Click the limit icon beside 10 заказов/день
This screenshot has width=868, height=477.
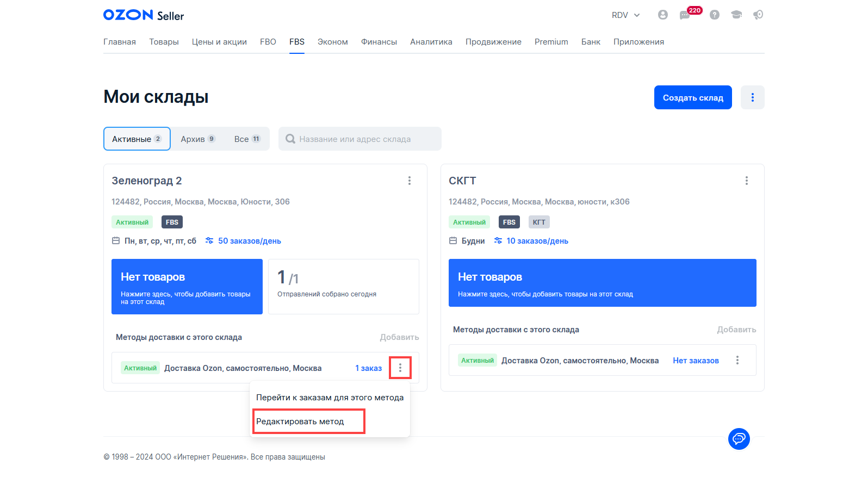(498, 240)
